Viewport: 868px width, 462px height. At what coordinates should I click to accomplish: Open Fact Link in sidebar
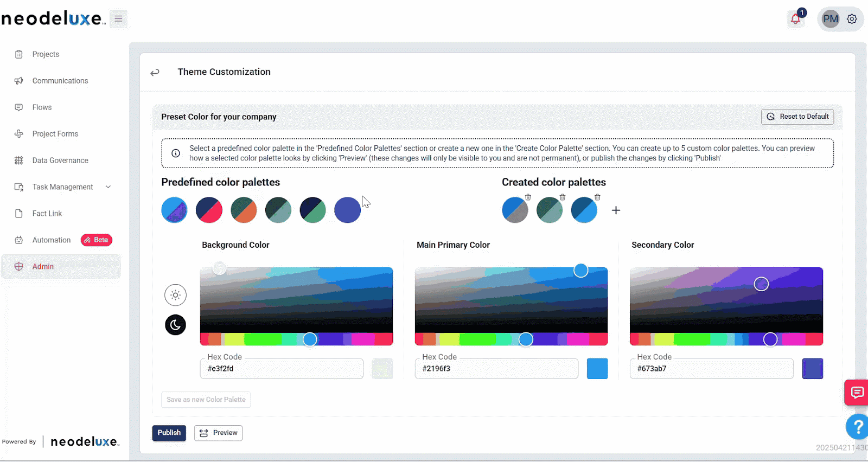click(47, 214)
